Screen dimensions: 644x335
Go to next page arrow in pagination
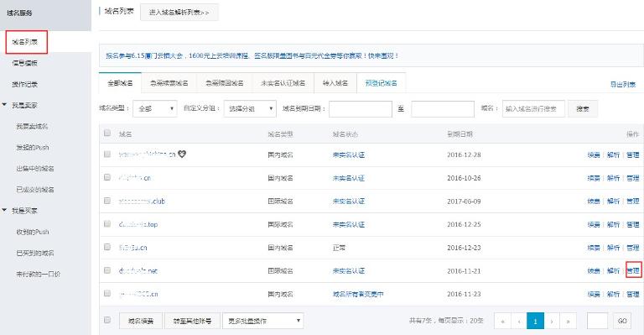click(x=552, y=321)
